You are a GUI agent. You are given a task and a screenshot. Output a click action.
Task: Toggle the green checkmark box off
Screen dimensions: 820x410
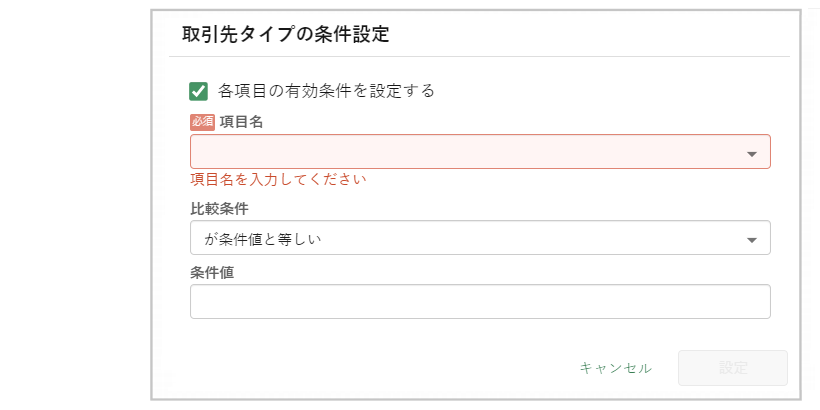(198, 91)
